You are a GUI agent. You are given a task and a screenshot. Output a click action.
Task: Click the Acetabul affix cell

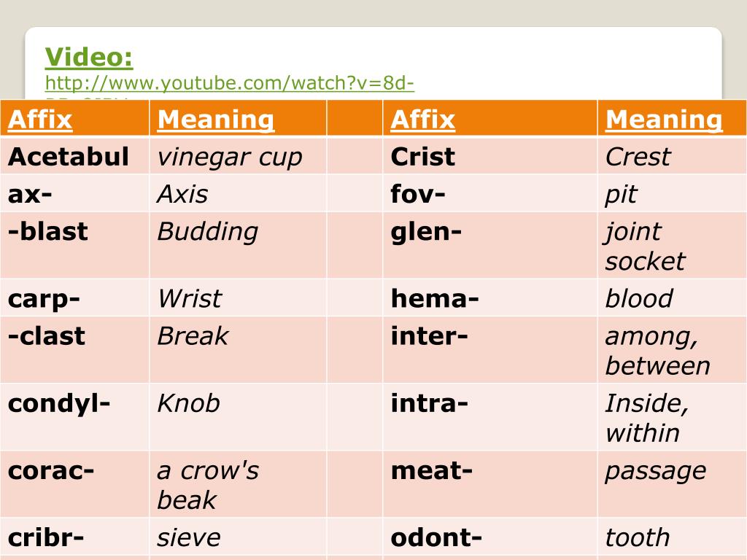[75, 156]
